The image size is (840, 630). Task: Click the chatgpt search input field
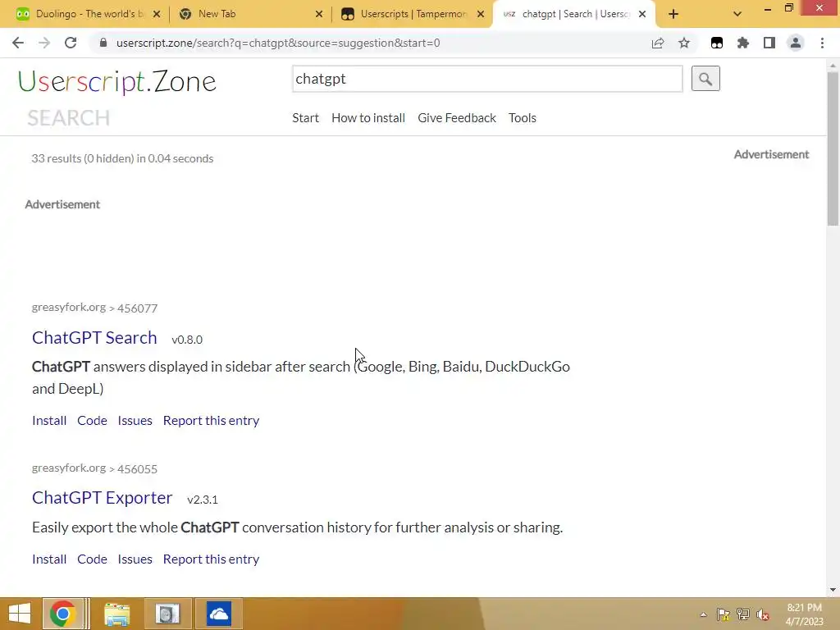[x=487, y=79]
